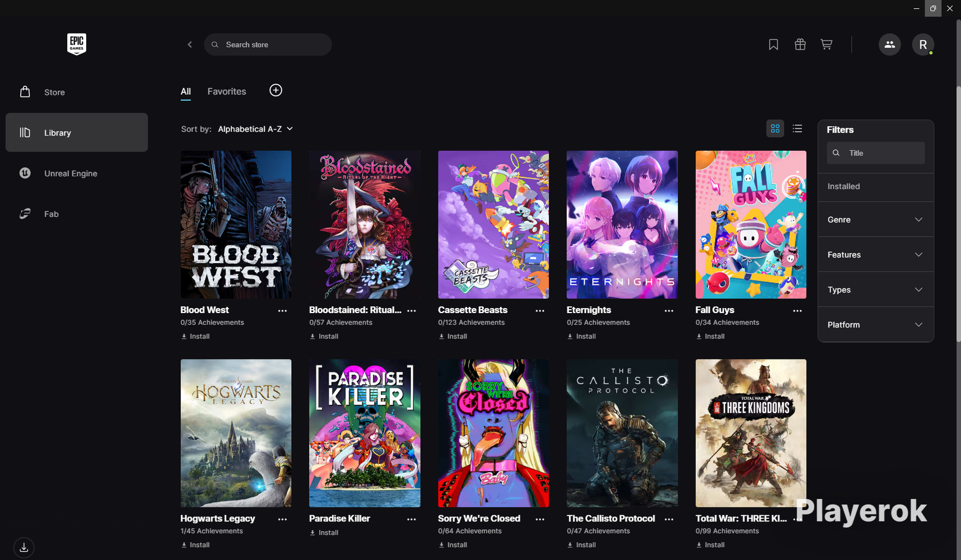The height and width of the screenshot is (560, 961).
Task: Switch library to grid view
Action: (775, 129)
